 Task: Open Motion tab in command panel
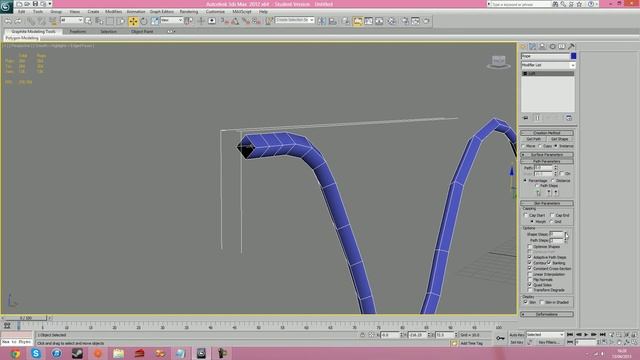pos(552,47)
